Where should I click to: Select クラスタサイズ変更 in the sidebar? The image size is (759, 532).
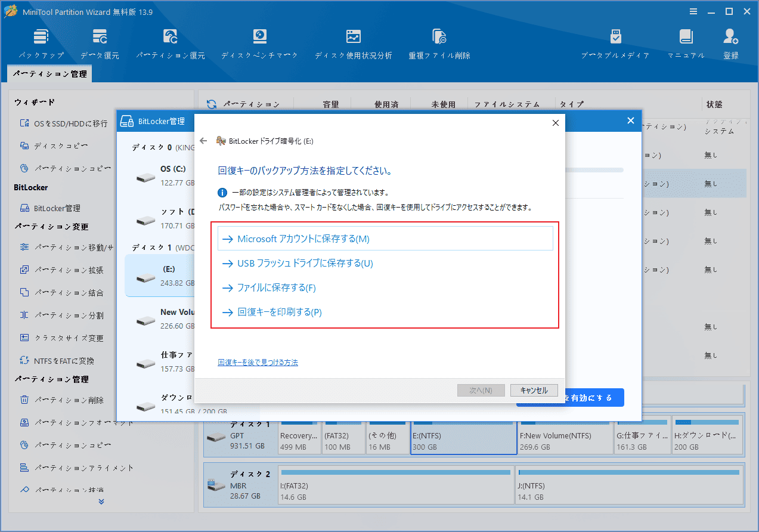pos(62,338)
